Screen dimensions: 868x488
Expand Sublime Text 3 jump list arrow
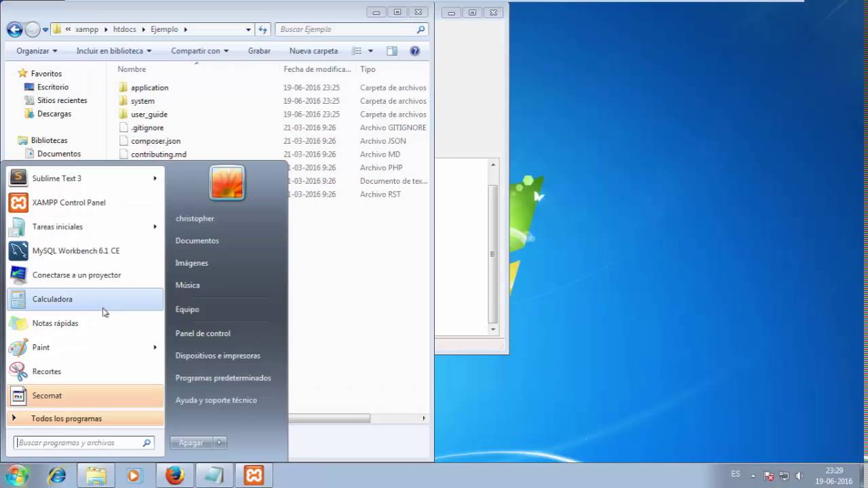click(155, 178)
